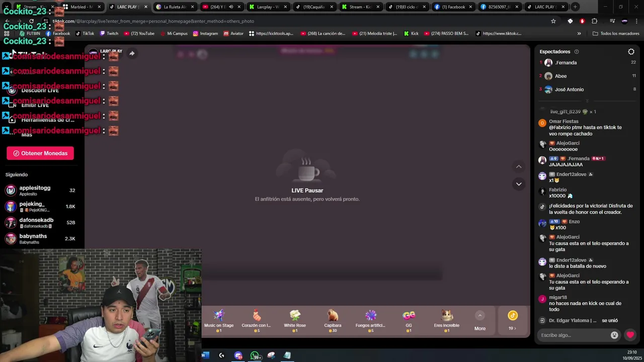Send a like with the heart button
Image resolution: width=644 pixels, height=362 pixels.
coord(630,335)
